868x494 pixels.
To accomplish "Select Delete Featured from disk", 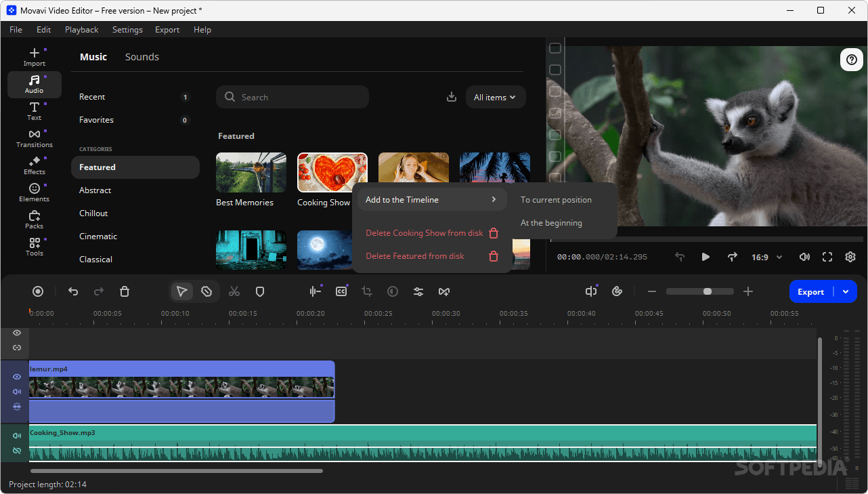I will pyautogui.click(x=432, y=256).
